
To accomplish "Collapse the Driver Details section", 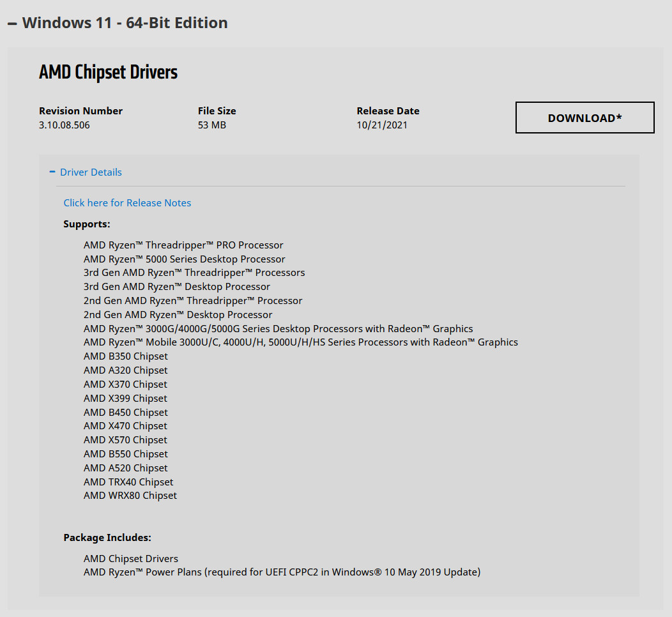I will pos(86,172).
